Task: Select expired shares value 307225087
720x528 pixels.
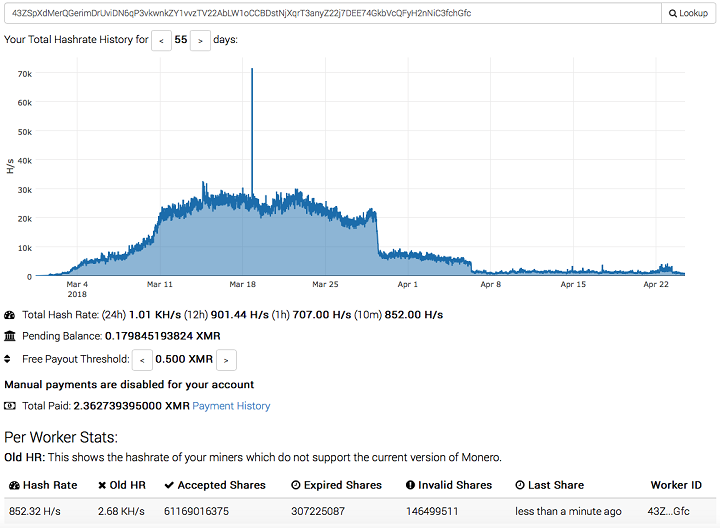Action: tap(318, 511)
